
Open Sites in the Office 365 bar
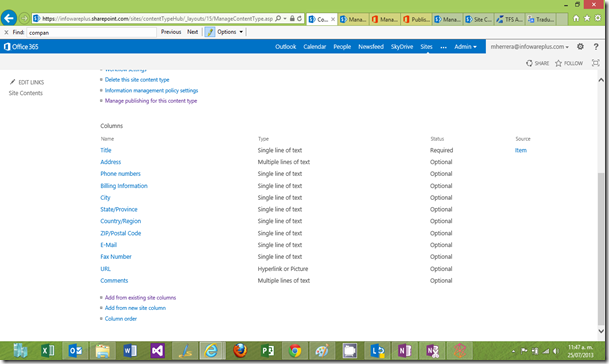pos(426,47)
